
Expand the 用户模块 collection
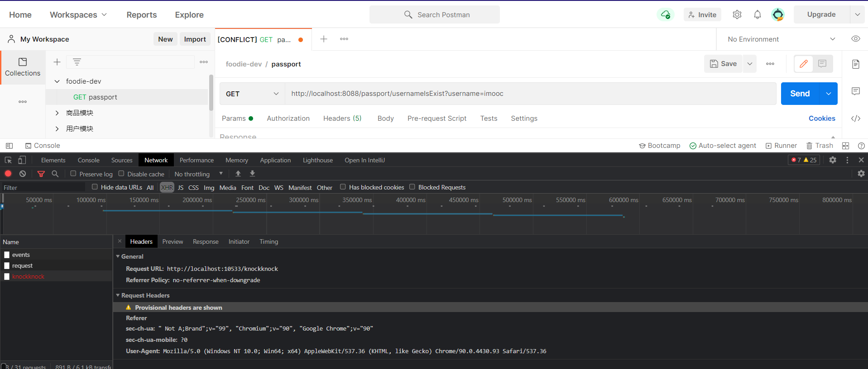click(57, 129)
